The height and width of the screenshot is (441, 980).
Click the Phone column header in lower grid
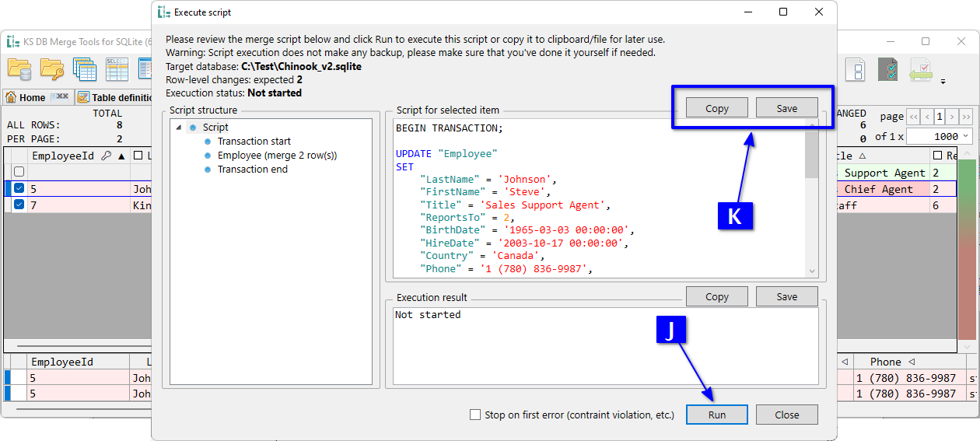coord(908,362)
